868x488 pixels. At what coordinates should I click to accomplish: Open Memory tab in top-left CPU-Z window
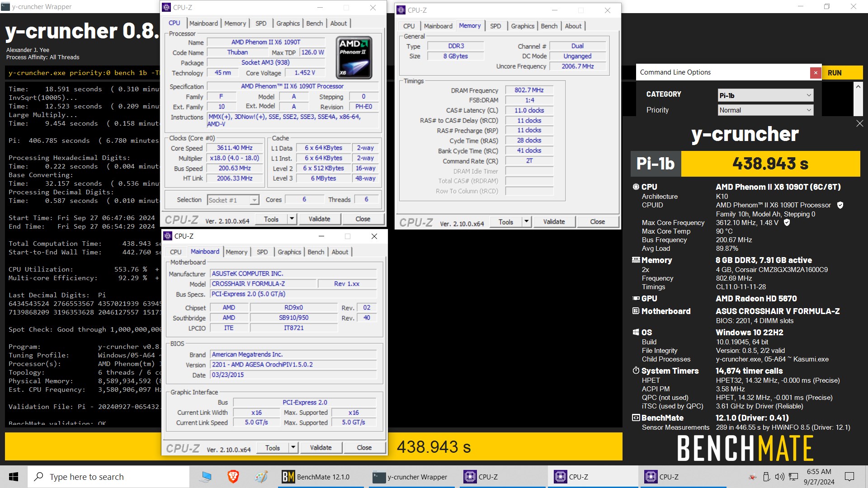[x=235, y=23]
